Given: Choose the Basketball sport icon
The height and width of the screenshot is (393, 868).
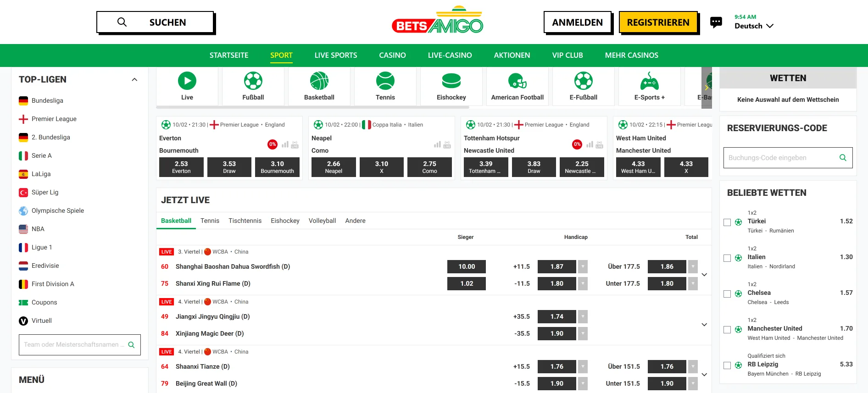Looking at the screenshot, I should click(x=319, y=81).
